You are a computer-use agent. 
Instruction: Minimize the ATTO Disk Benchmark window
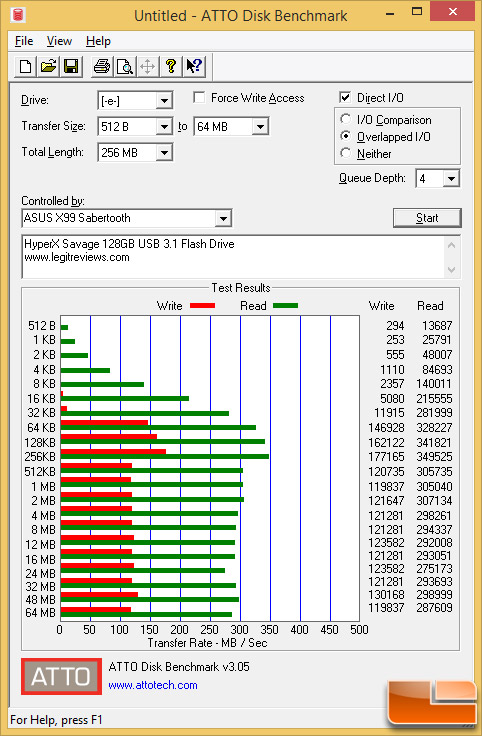pos(390,14)
